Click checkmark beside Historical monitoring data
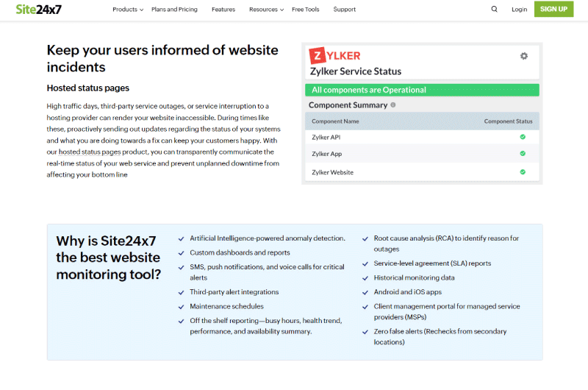Viewport: 588px width, 390px height. [365, 278]
